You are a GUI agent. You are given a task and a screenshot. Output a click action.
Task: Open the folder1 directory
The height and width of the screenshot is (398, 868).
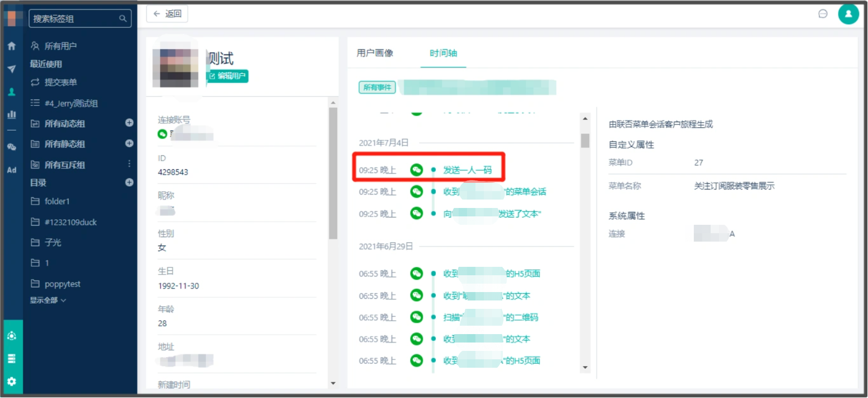[57, 201]
